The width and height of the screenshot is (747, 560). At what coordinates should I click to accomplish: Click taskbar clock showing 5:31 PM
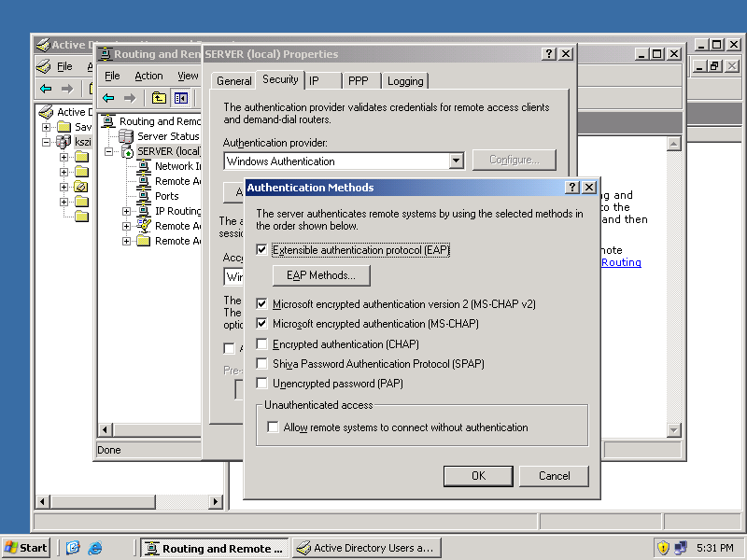(714, 548)
